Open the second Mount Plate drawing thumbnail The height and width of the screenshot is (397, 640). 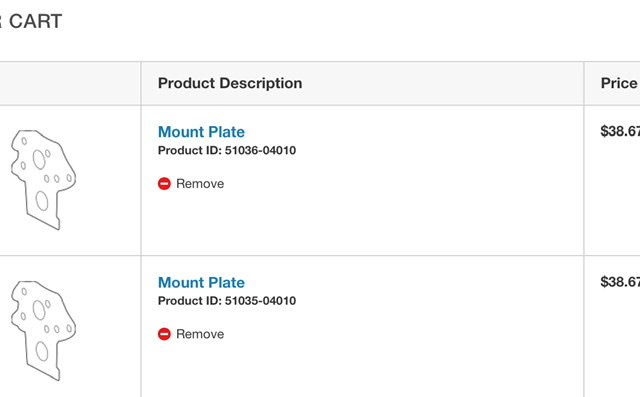(x=43, y=330)
